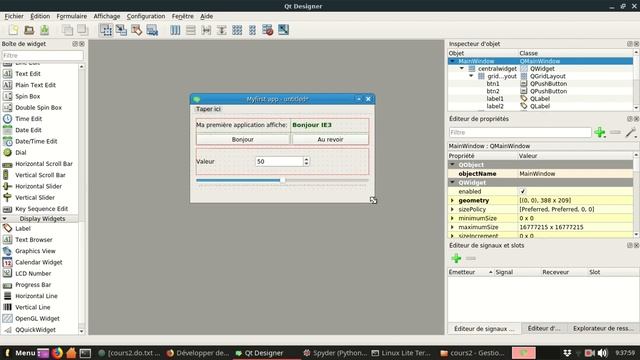Image resolution: width=640 pixels, height=360 pixels.
Task: Open Firefox from the taskbar
Action: click(58, 353)
